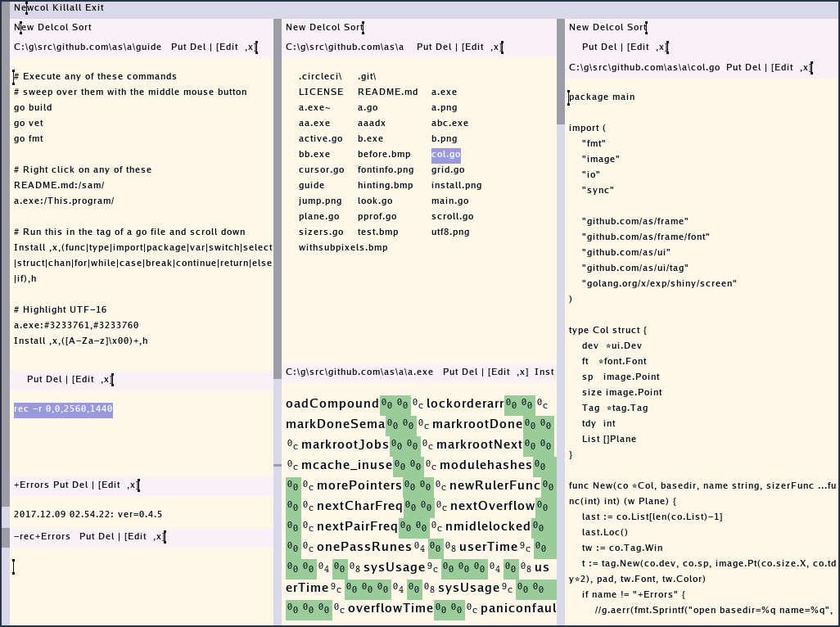Open the .circleci\ folder entry
Image resolution: width=840 pixels, height=627 pixels.
click(320, 77)
